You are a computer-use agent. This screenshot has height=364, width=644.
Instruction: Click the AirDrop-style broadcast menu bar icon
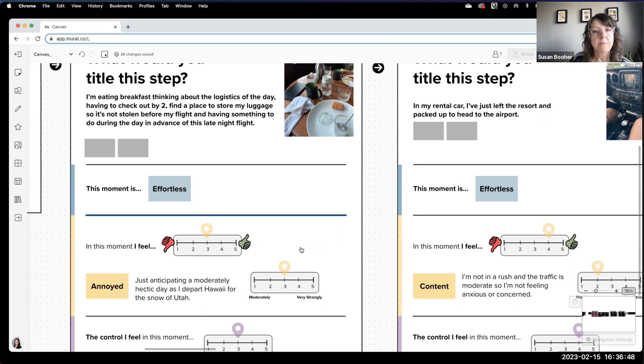(x=516, y=6)
